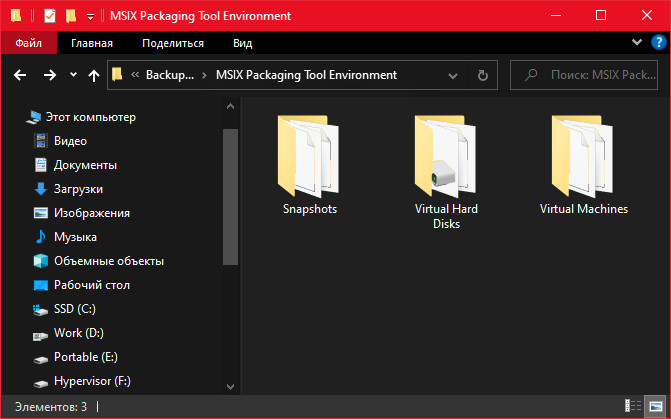Image resolution: width=671 pixels, height=419 pixels.
Task: Click the Properties checkmark icon in title bar
Action: [x=50, y=16]
